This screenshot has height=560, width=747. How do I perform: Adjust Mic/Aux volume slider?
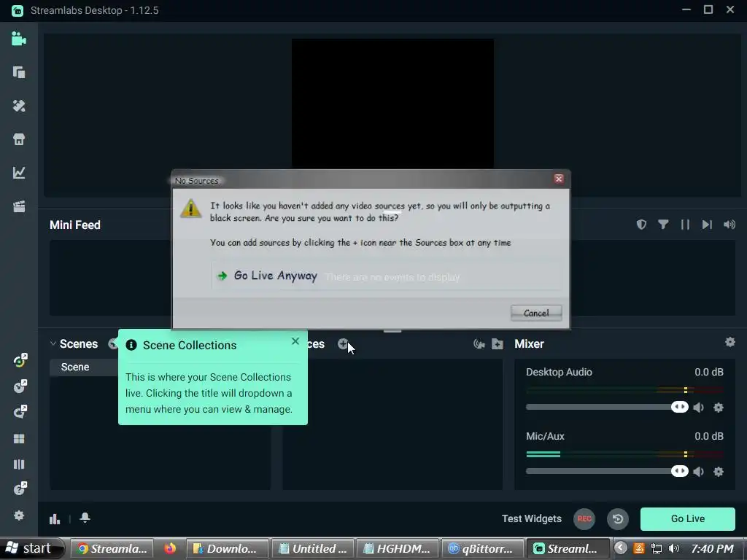[x=680, y=471]
